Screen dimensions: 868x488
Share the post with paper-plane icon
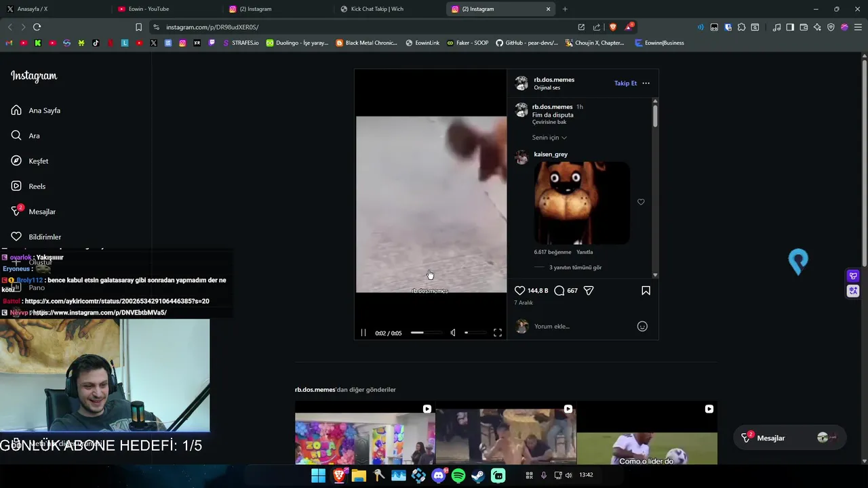[589, 290]
